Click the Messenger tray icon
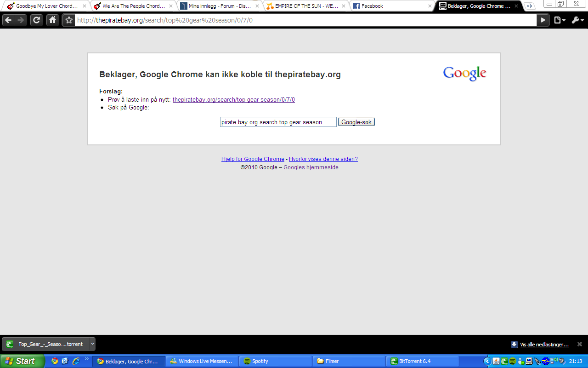 click(520, 361)
